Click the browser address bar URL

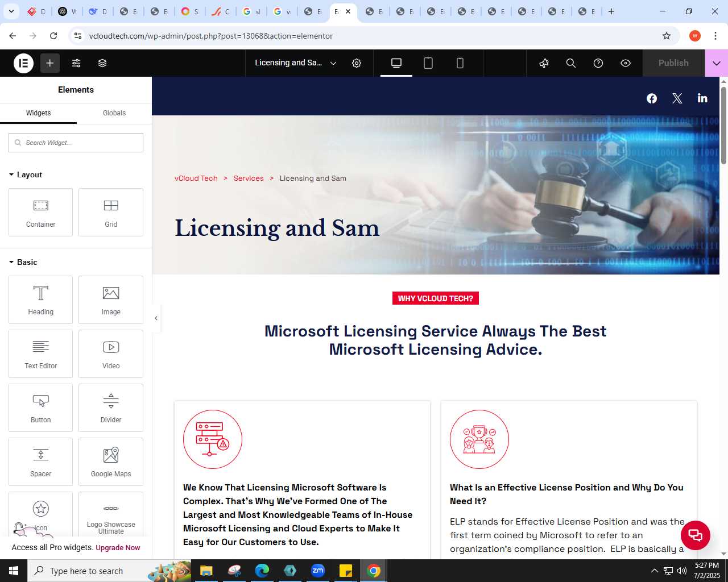coord(211,36)
